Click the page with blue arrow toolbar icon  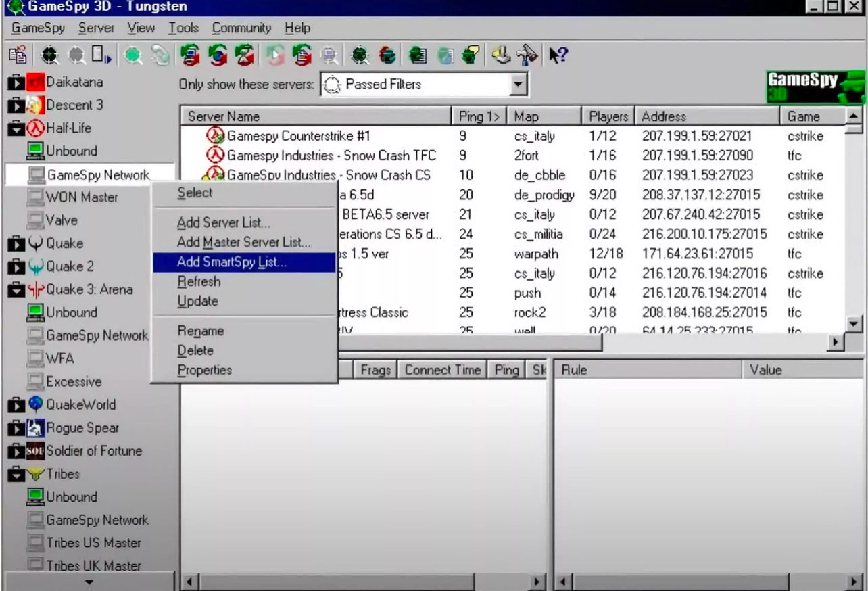[x=101, y=56]
